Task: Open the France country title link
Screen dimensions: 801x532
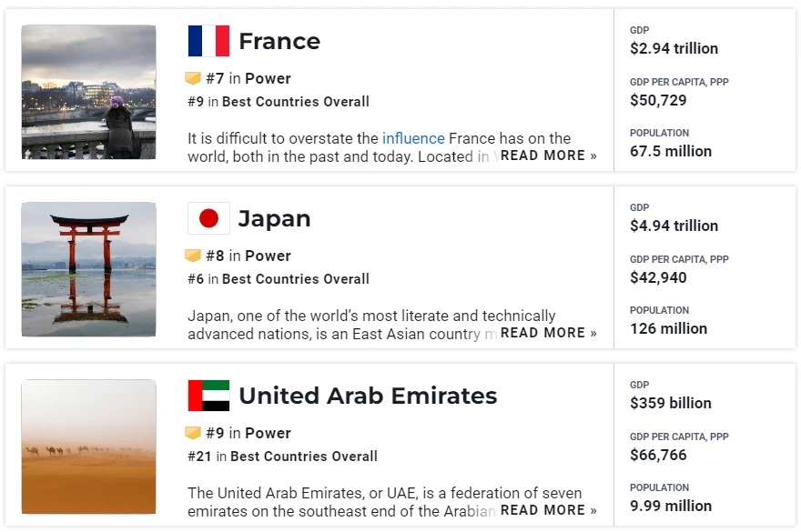Action: (x=279, y=41)
